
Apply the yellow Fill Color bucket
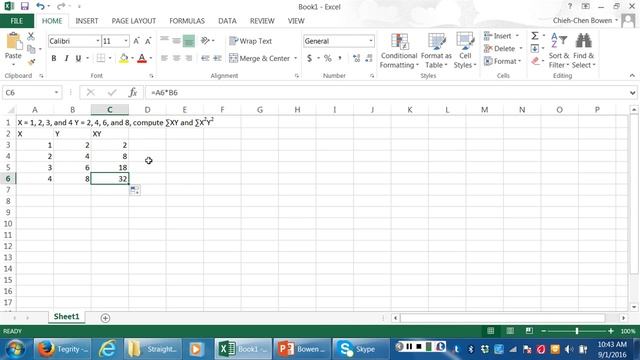click(x=124, y=58)
